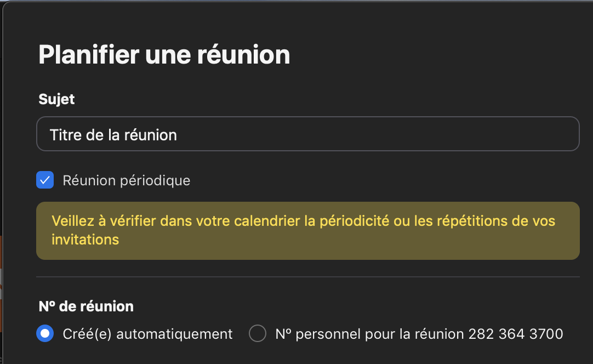Uncheck the "Réunion périodique" checkbox
Viewport: 593px width, 364px height.
(x=45, y=180)
